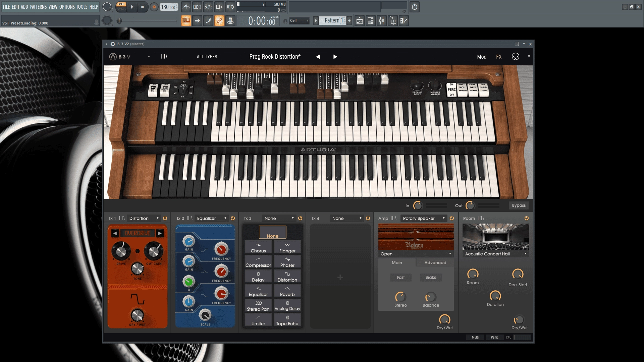
Task: Toggle fx 4 power switch
Action: pyautogui.click(x=368, y=218)
